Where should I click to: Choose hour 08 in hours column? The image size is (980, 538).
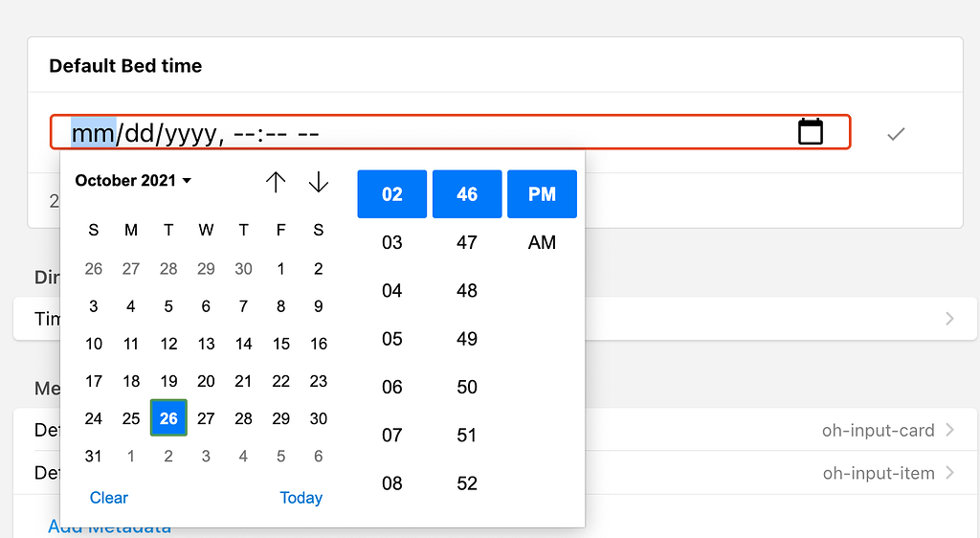392,483
